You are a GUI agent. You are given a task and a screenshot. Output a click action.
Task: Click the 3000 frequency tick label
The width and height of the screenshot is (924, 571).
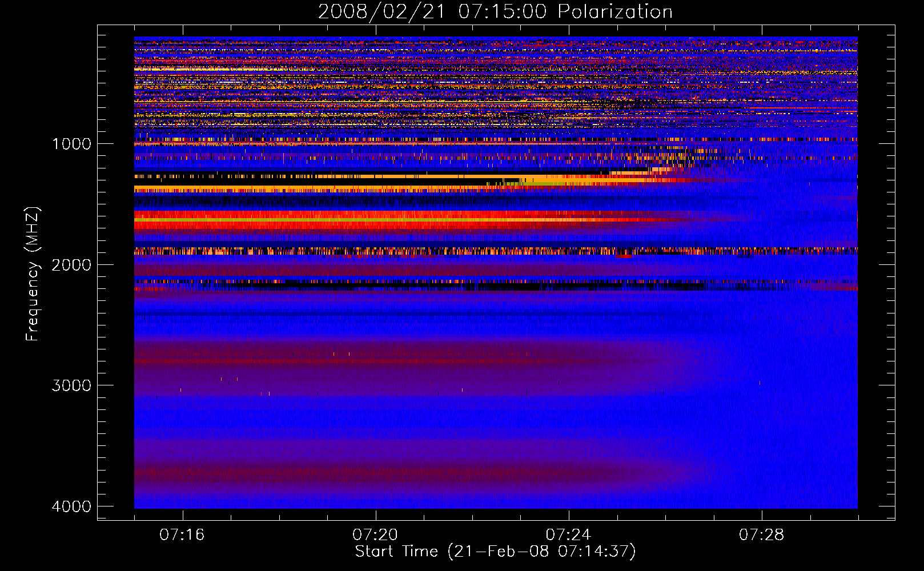coord(71,385)
